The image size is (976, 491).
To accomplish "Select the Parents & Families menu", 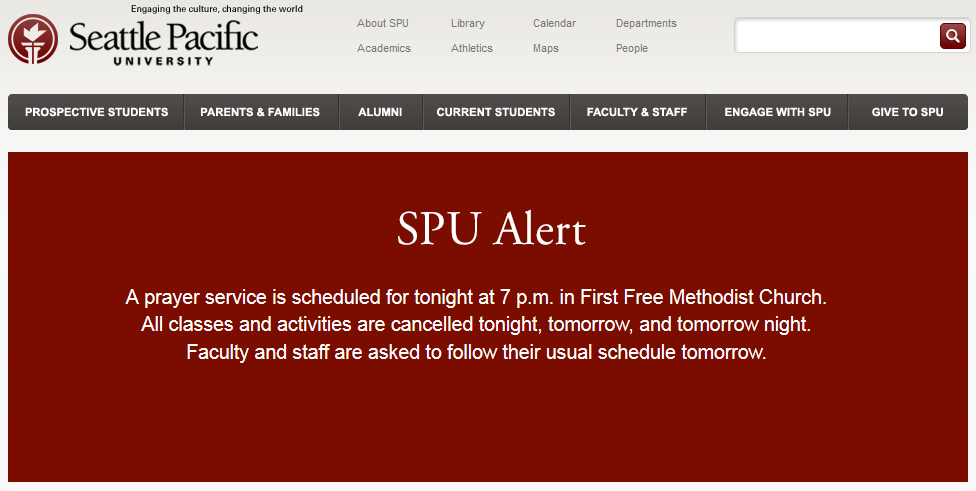I will tap(260, 112).
